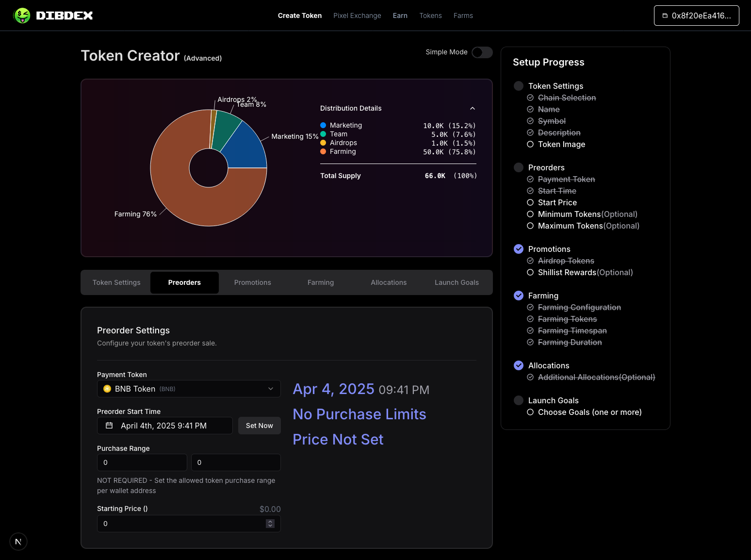751x560 pixels.
Task: Click the Token Image unchecked circle
Action: pos(530,144)
